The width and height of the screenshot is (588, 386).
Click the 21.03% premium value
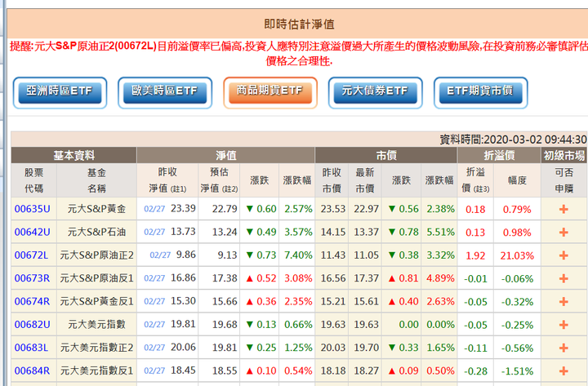tap(517, 255)
